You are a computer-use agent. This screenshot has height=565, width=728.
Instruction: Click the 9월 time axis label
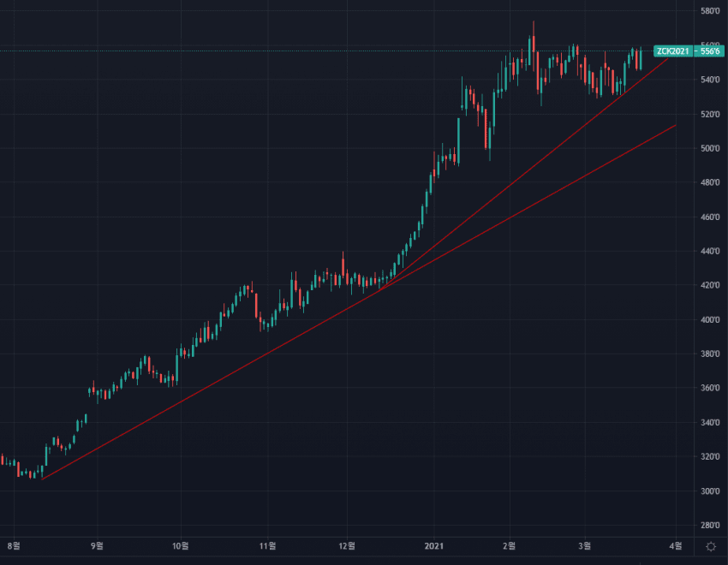(97, 546)
